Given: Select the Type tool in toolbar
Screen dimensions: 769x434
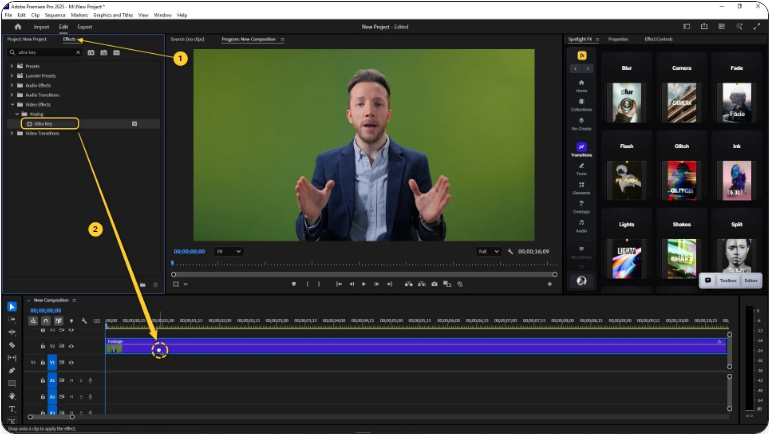Looking at the screenshot, I should [12, 409].
